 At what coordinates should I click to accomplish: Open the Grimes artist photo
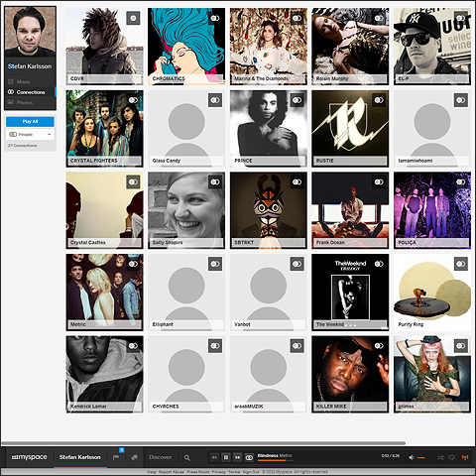[x=432, y=374]
